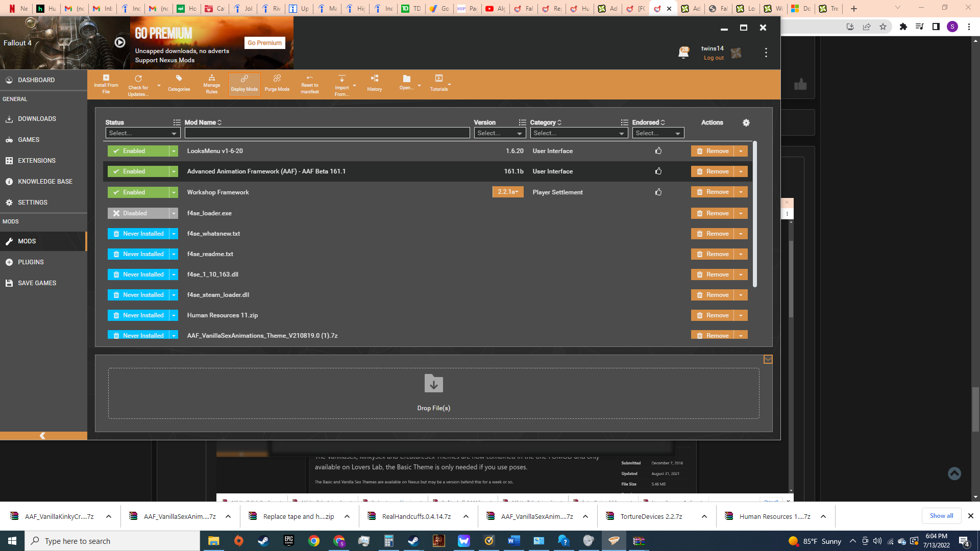The width and height of the screenshot is (980, 551).
Task: Click Never Installed for f4se_whatsnew.txt
Action: tap(138, 234)
